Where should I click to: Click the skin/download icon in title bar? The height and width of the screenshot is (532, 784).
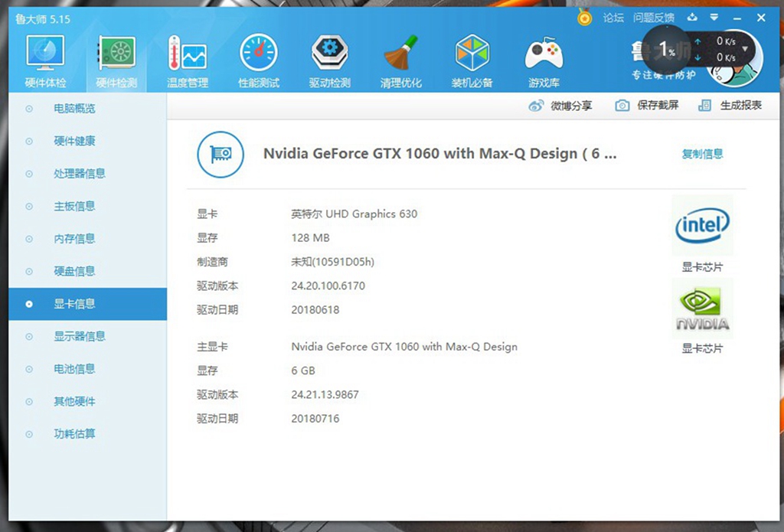coord(692,18)
